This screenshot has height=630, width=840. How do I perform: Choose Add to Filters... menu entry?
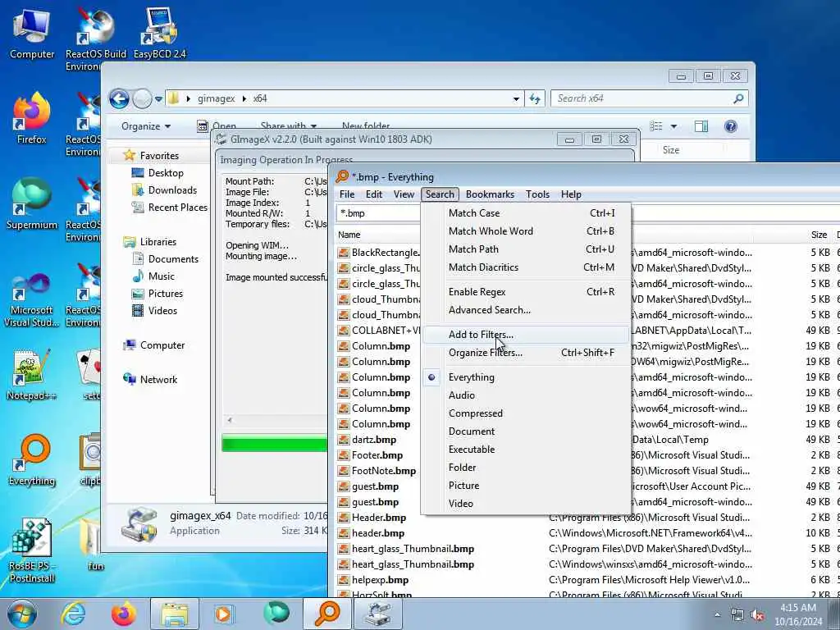[x=525, y=335]
